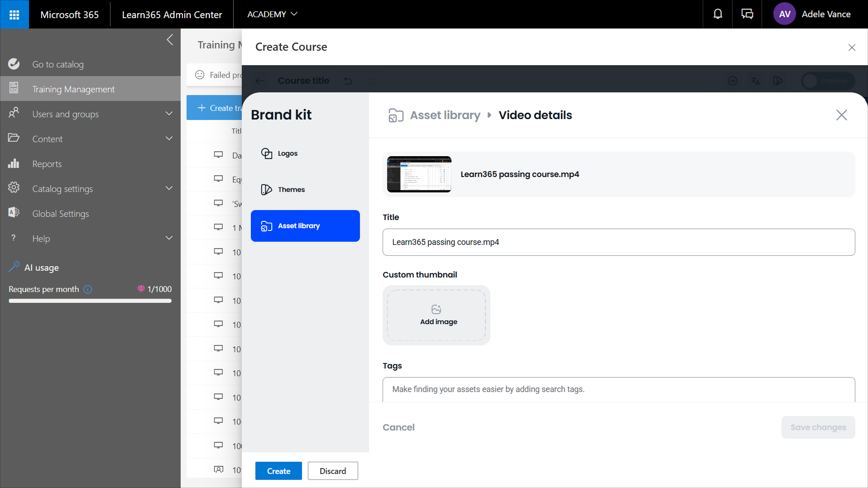
Task: Expand the Help section chevron
Action: click(169, 238)
